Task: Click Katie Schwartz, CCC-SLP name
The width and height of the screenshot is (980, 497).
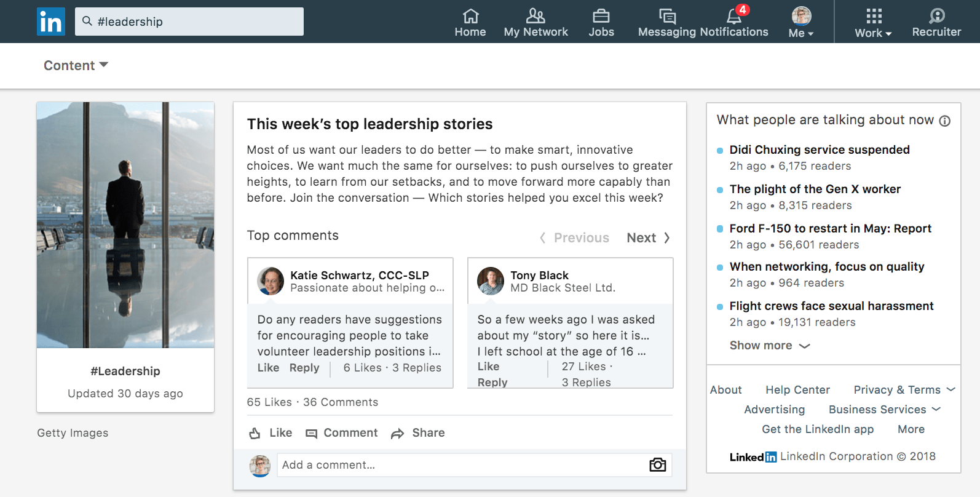Action: [x=360, y=276]
